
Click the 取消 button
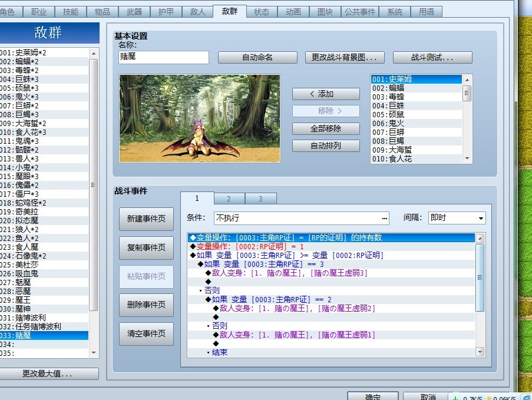pyautogui.click(x=428, y=396)
